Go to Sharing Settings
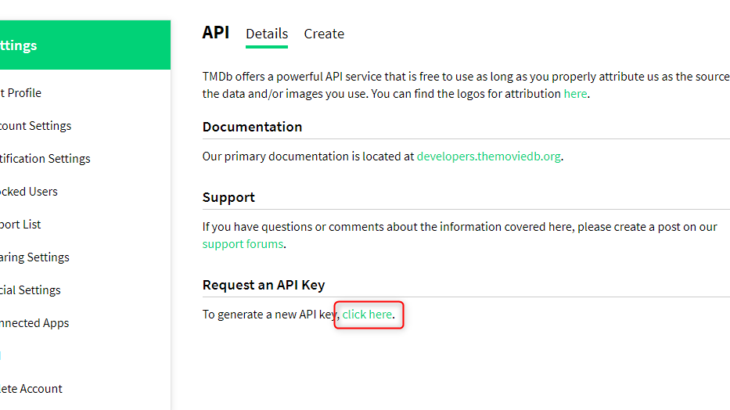 [35, 257]
